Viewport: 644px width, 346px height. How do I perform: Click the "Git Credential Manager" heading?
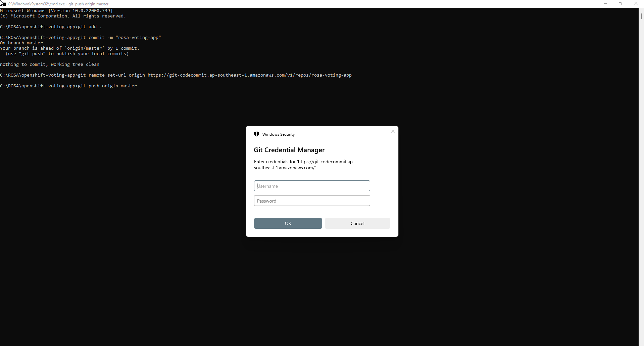point(289,150)
